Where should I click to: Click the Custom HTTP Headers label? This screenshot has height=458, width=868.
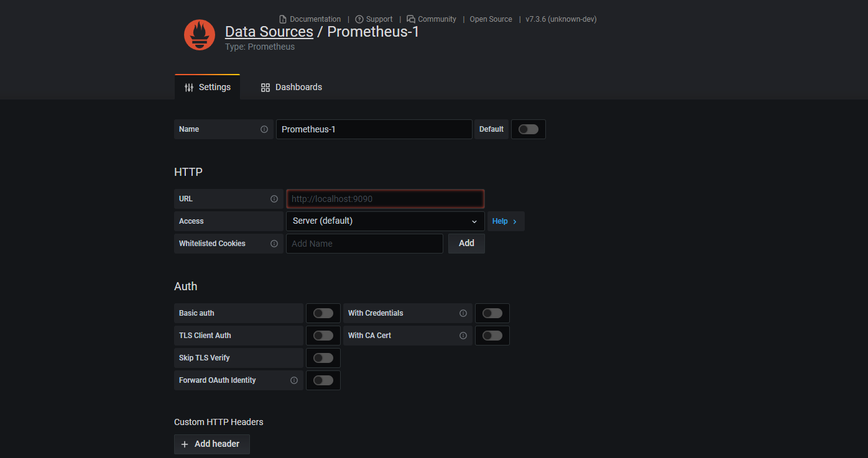(x=219, y=422)
